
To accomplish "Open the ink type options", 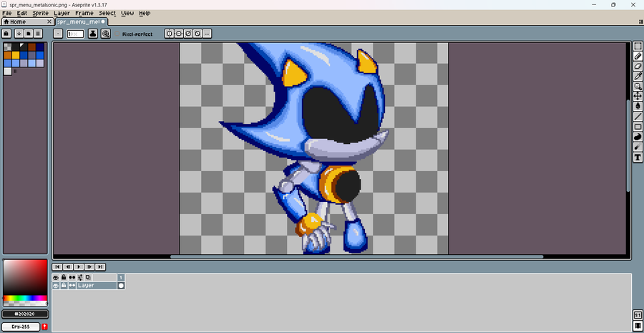I will click(93, 34).
